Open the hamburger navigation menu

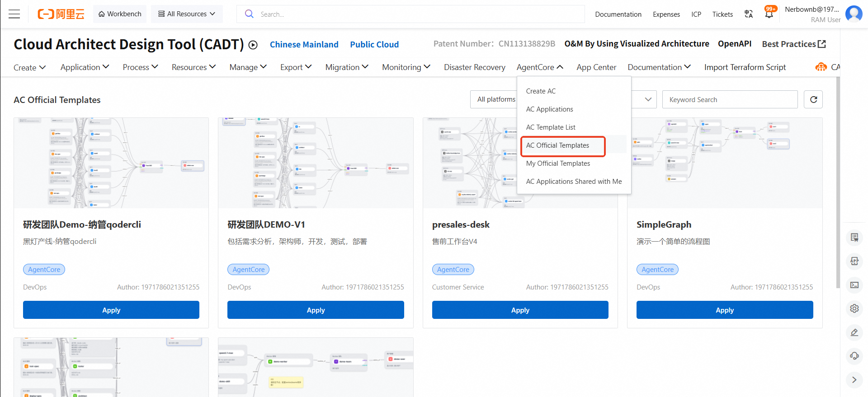(x=14, y=14)
